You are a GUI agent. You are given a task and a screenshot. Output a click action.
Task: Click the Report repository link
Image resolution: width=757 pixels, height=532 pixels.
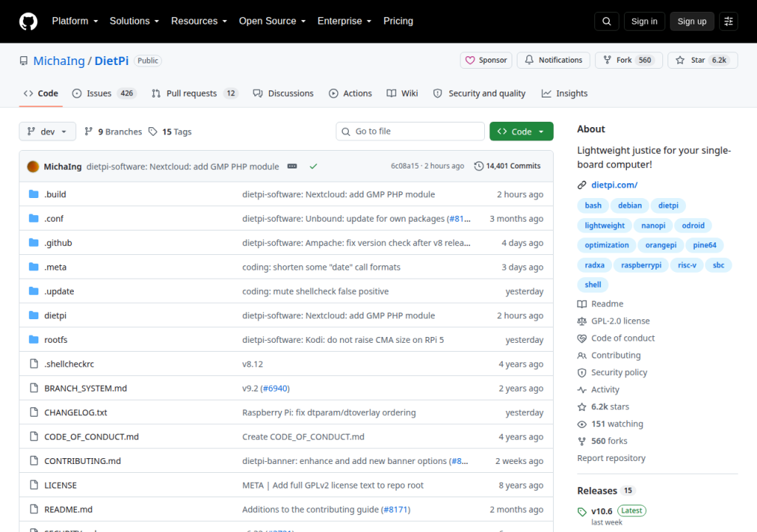[x=611, y=458]
